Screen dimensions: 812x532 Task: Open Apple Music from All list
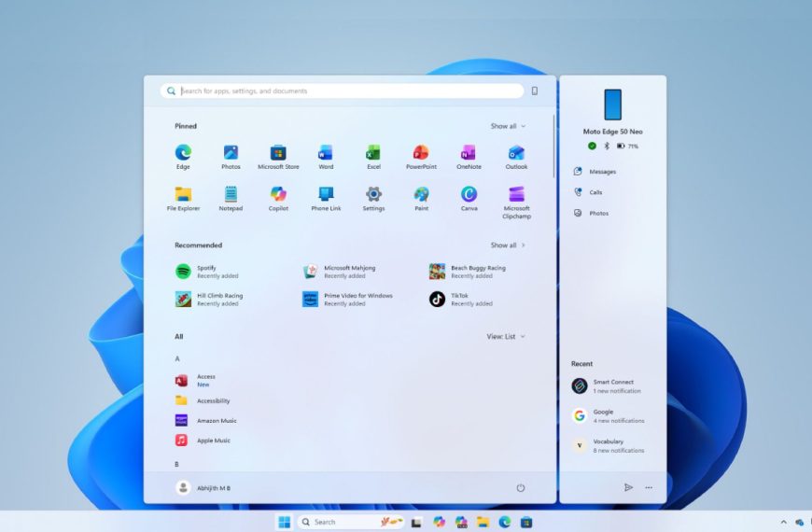pyautogui.click(x=203, y=441)
